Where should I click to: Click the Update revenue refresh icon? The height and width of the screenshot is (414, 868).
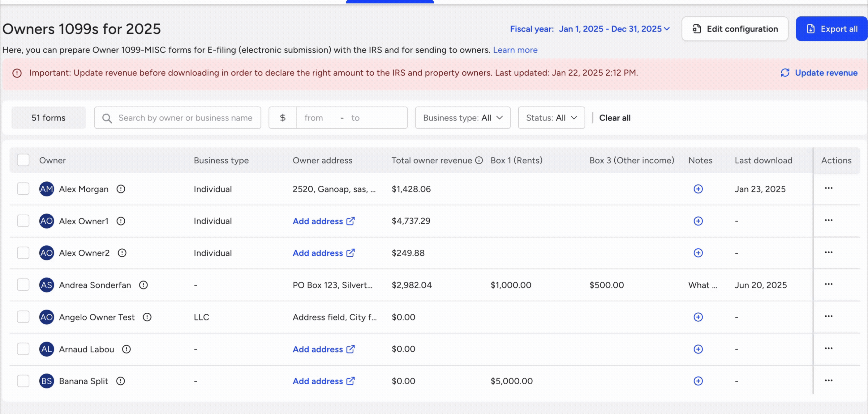click(x=785, y=73)
